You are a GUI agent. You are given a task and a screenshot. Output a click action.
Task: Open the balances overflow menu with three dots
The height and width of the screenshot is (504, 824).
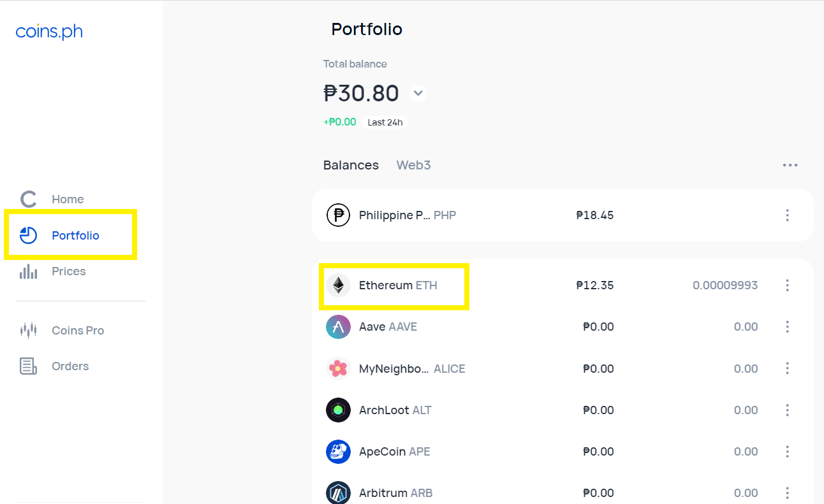pyautogui.click(x=790, y=165)
